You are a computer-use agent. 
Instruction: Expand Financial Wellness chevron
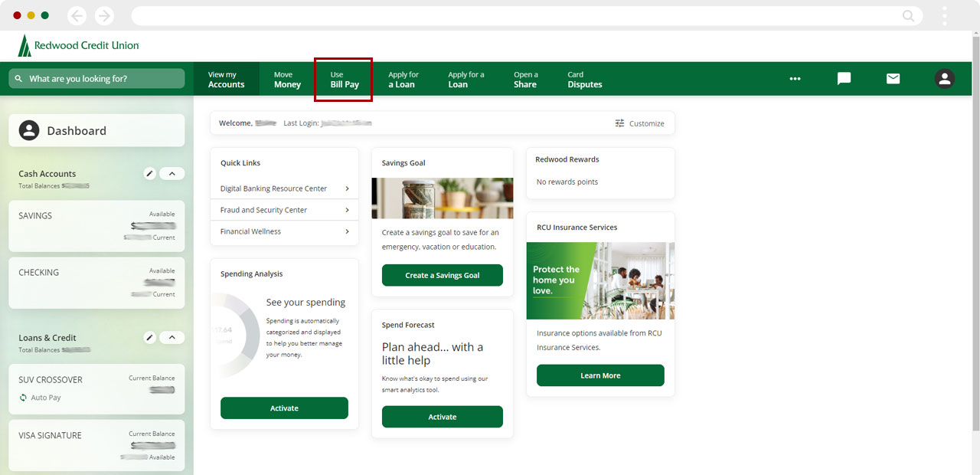347,231
